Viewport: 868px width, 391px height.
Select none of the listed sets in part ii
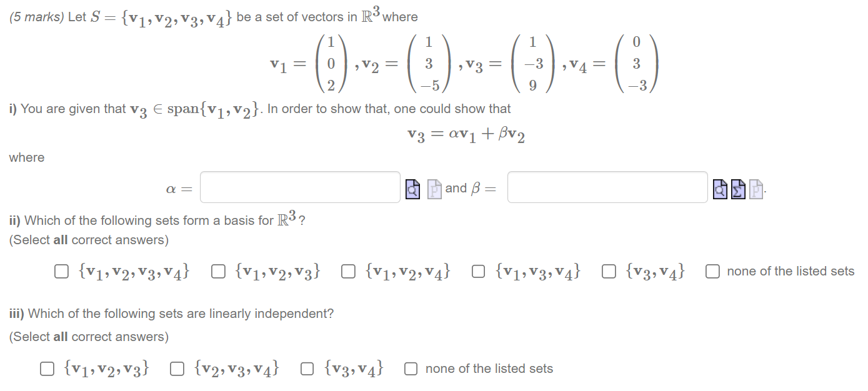(712, 270)
